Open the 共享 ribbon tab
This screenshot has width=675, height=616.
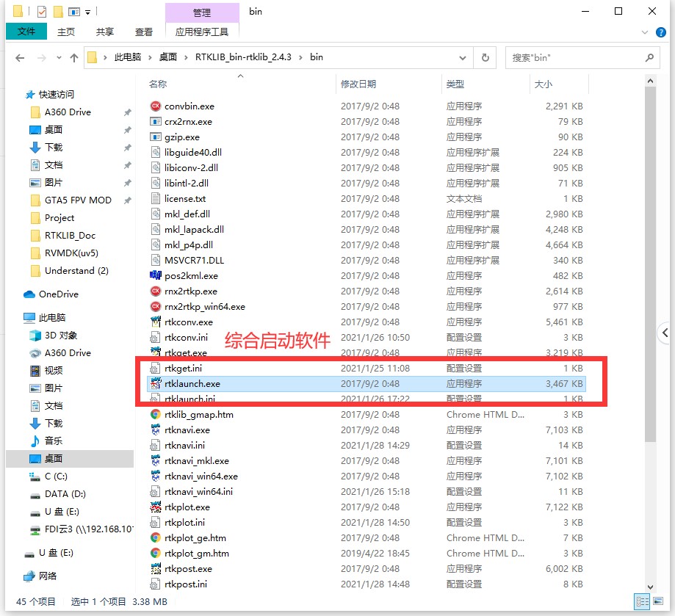[104, 32]
